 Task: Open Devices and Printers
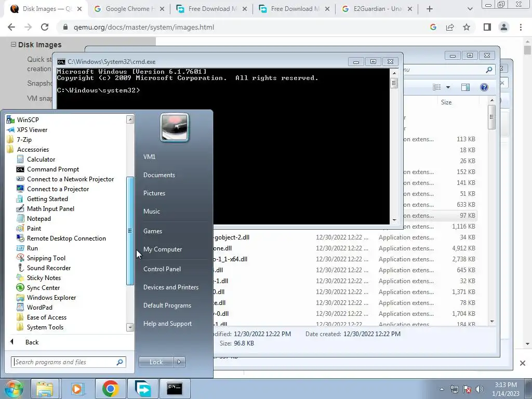170,287
